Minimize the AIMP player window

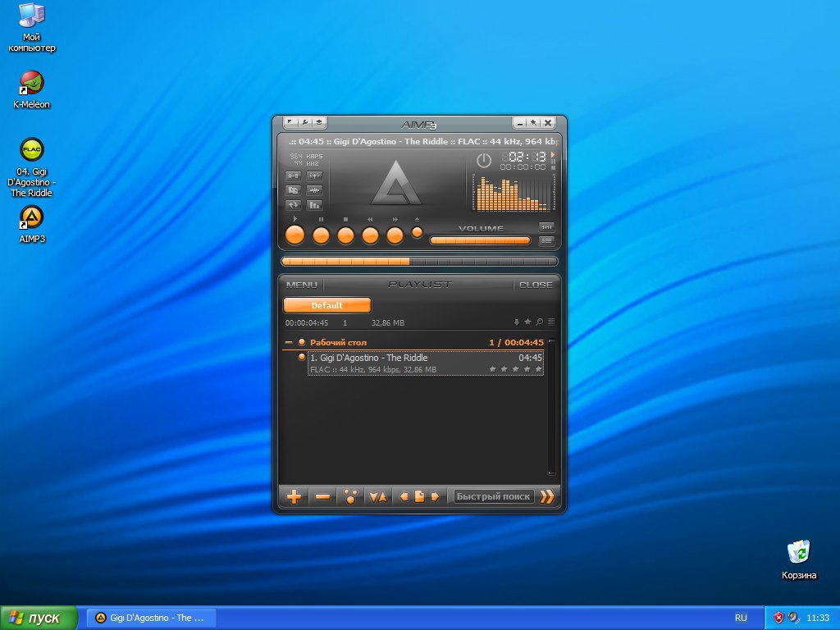tap(519, 123)
